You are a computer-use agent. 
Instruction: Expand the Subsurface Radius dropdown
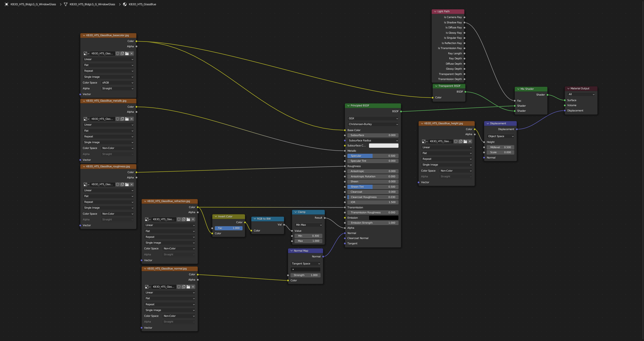[x=373, y=140]
